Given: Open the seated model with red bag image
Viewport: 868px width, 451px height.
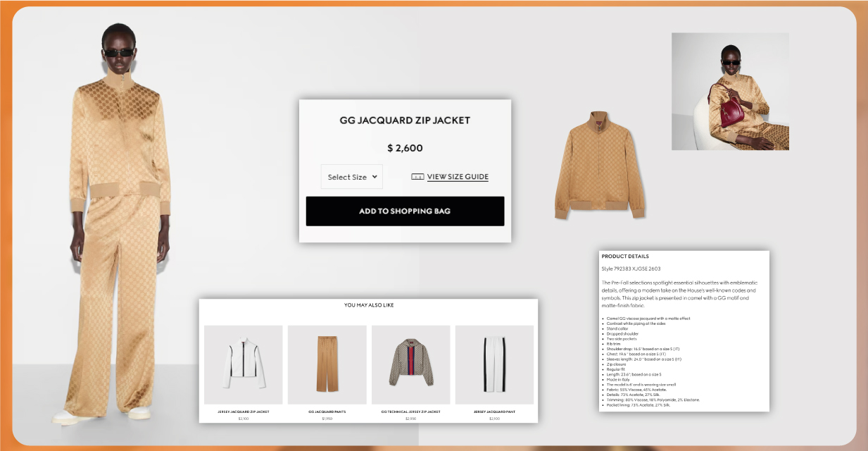Looking at the screenshot, I should [x=730, y=91].
